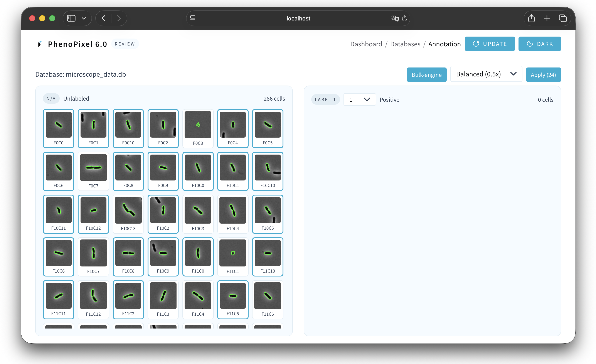Select unselected cell F0C7
Viewport: 596px width, 364px height.
click(93, 171)
